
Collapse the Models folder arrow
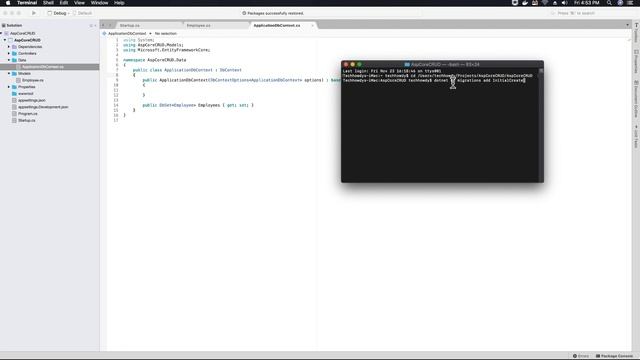pos(9,73)
